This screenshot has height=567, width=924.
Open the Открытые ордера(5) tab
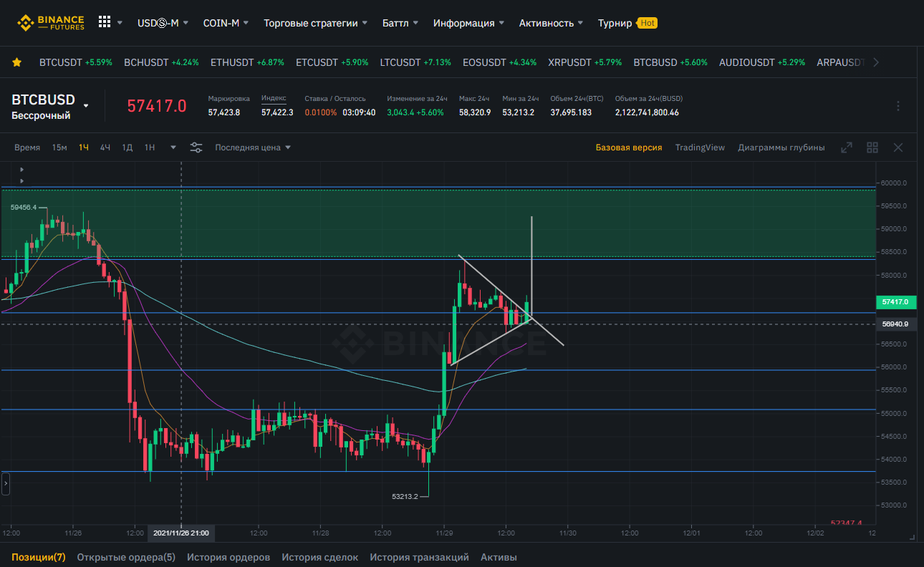pos(126,557)
